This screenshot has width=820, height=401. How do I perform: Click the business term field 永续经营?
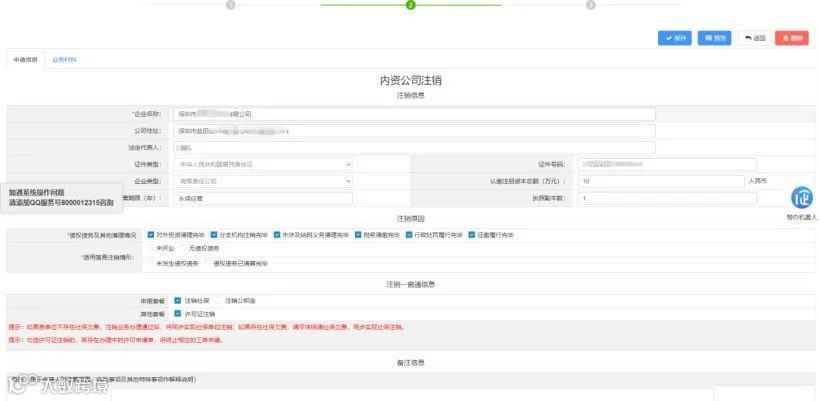[263, 198]
